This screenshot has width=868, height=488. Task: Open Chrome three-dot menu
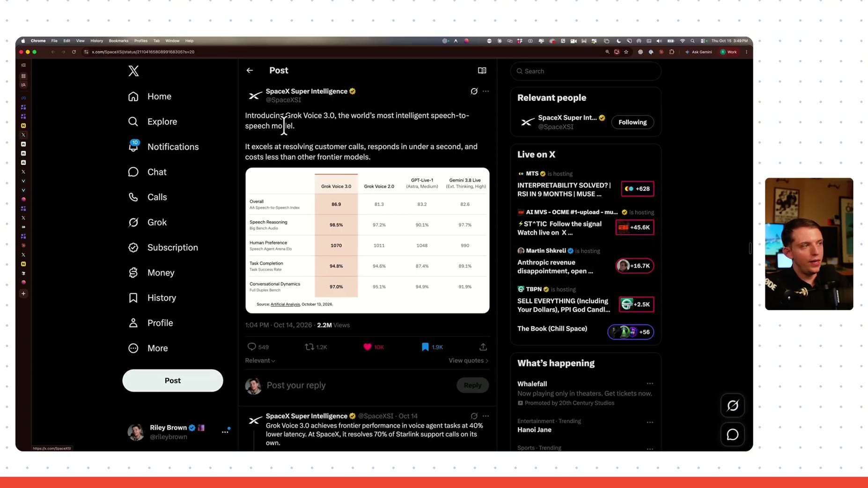746,52
